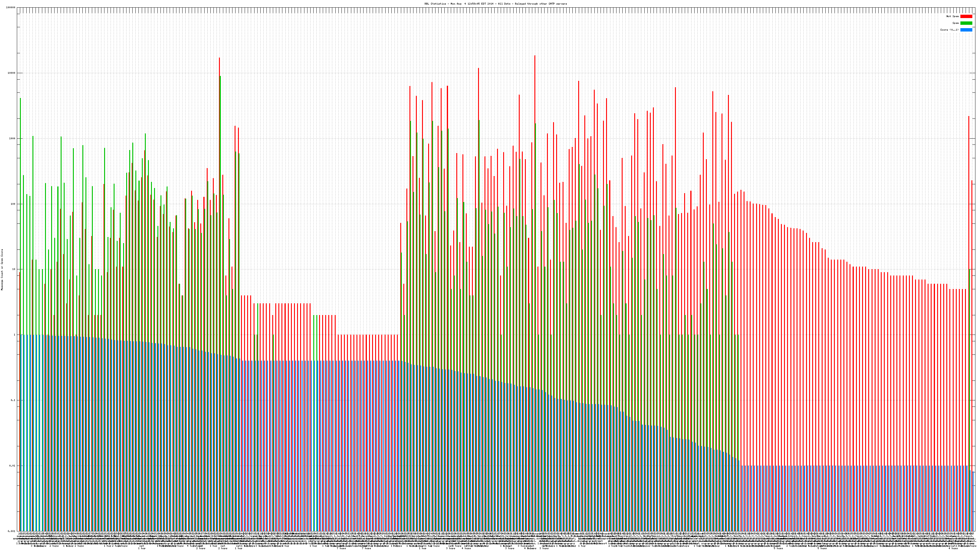
Task: Click the RBL Statistics chart title
Action: [495, 4]
